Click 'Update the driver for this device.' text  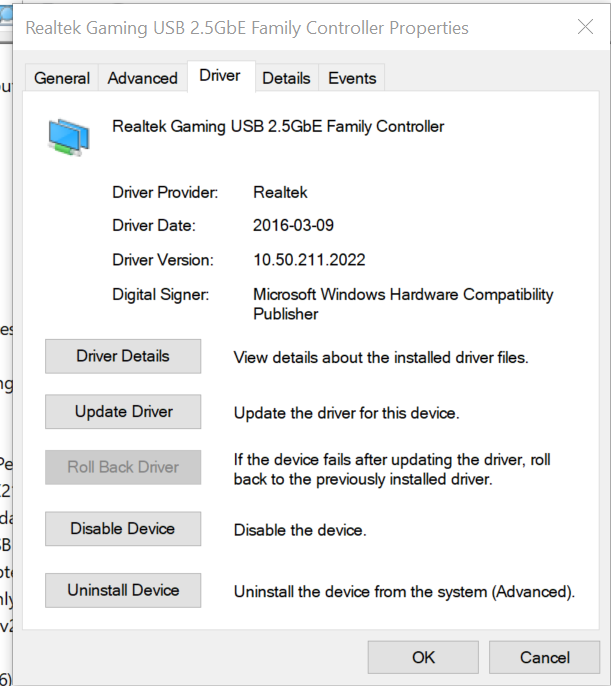[x=347, y=413]
